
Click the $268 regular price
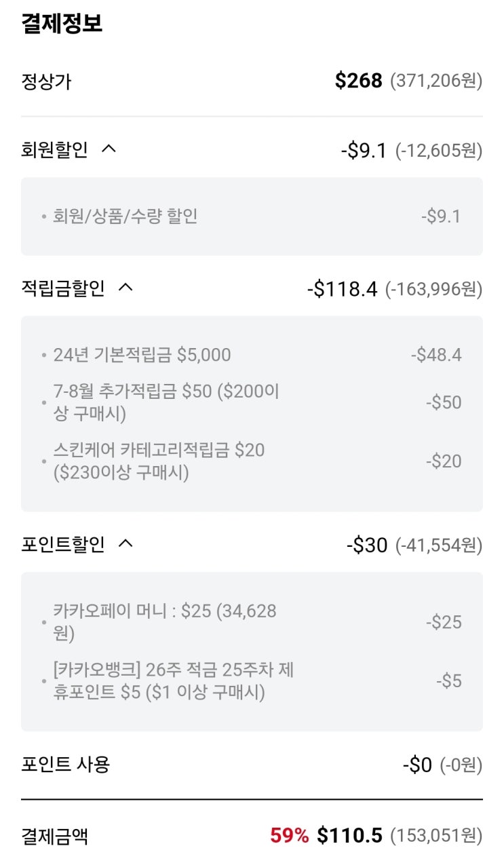coord(359,81)
